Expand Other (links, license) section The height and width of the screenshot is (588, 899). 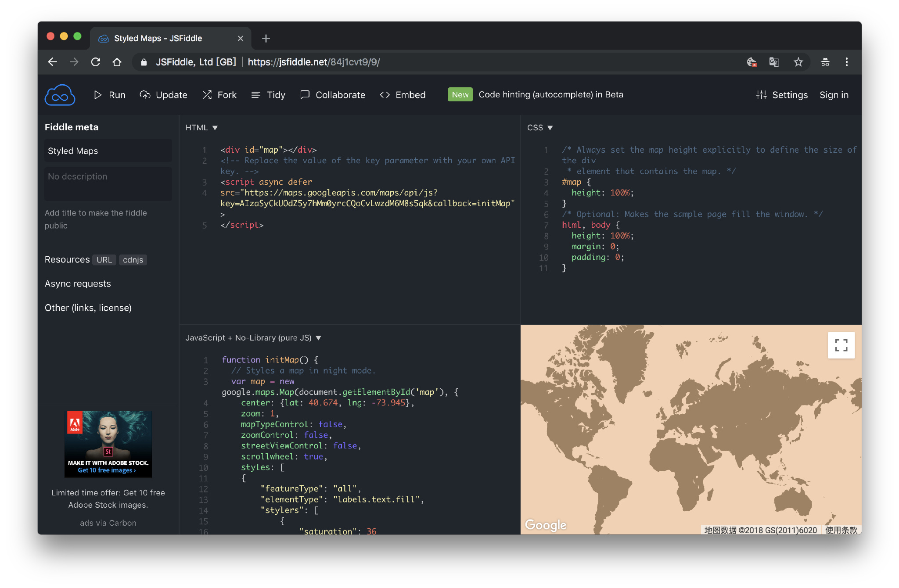pyautogui.click(x=88, y=308)
